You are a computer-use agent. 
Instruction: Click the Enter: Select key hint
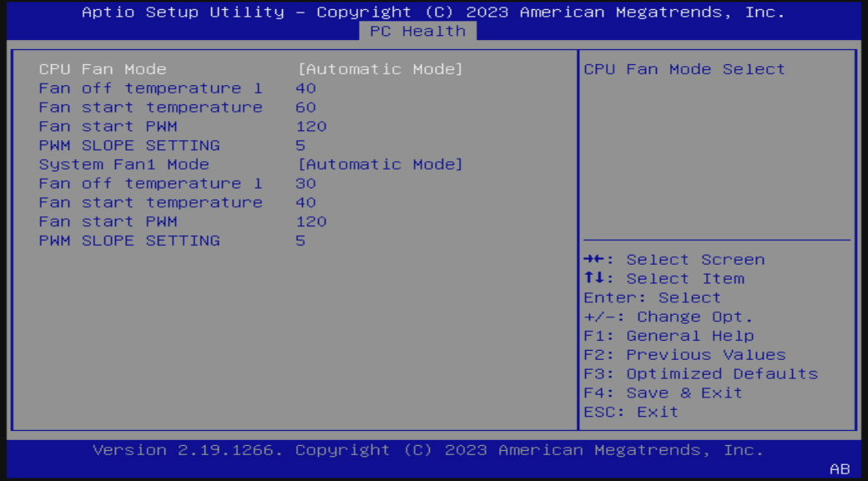[x=652, y=297]
